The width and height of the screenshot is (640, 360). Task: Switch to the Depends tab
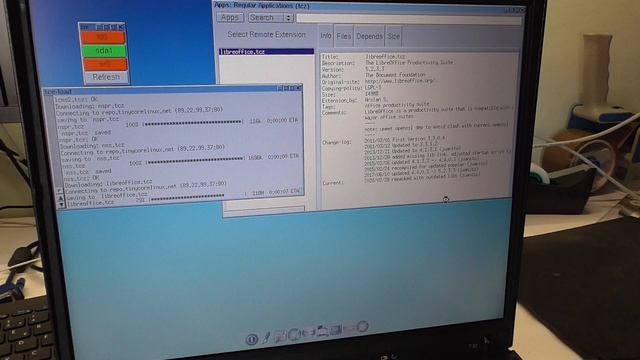pos(369,36)
